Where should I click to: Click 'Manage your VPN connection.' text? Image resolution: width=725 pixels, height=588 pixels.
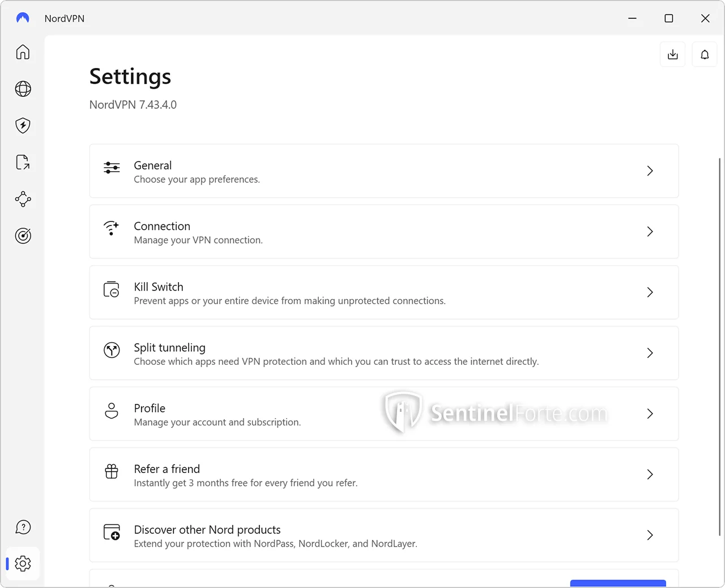click(x=198, y=240)
